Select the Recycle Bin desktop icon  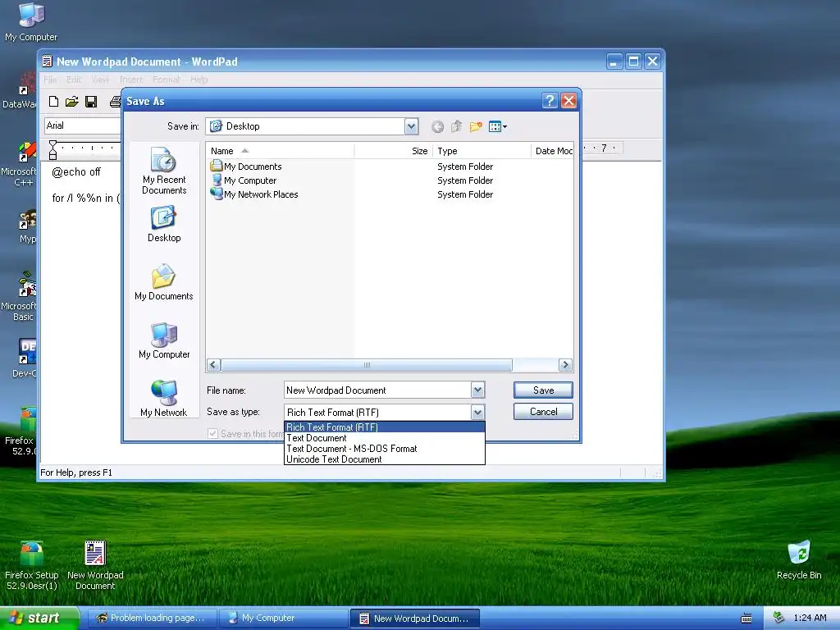pyautogui.click(x=799, y=559)
